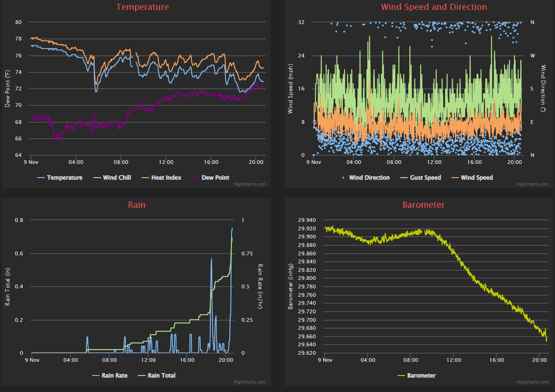Click the W label on wind direction axis
The width and height of the screenshot is (555, 392).
(x=532, y=56)
